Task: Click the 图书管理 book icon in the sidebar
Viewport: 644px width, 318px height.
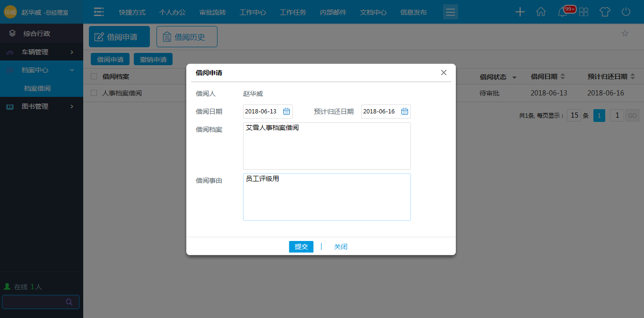Action: point(11,106)
